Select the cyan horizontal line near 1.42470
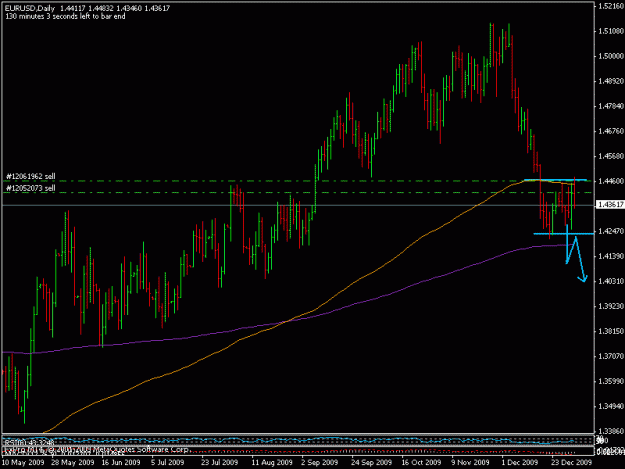The height and width of the screenshot is (469, 625). (564, 234)
